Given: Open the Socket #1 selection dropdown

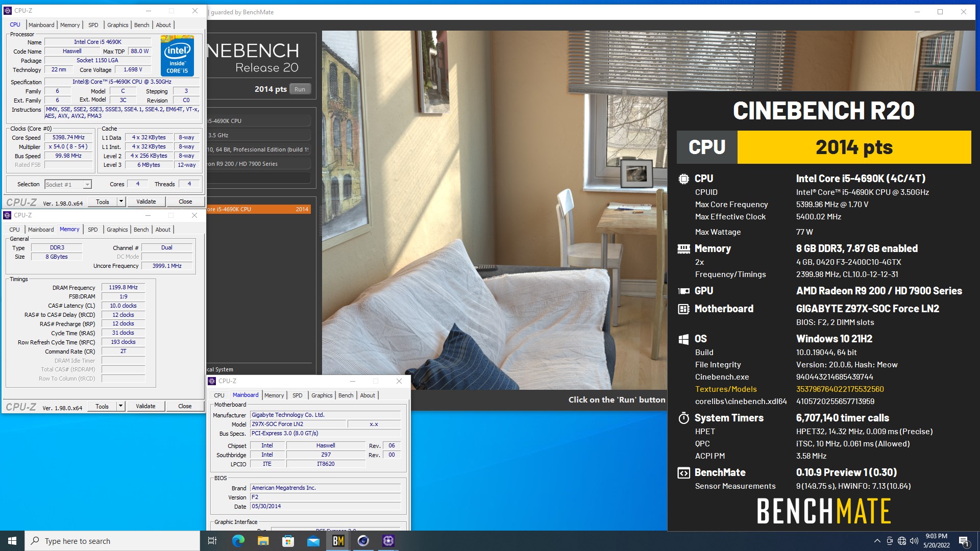Looking at the screenshot, I should 68,184.
